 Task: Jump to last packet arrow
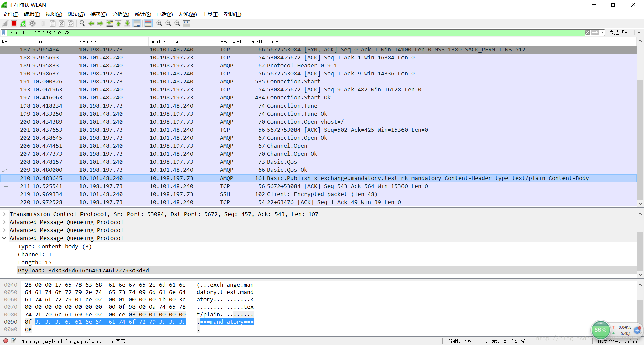(127, 23)
